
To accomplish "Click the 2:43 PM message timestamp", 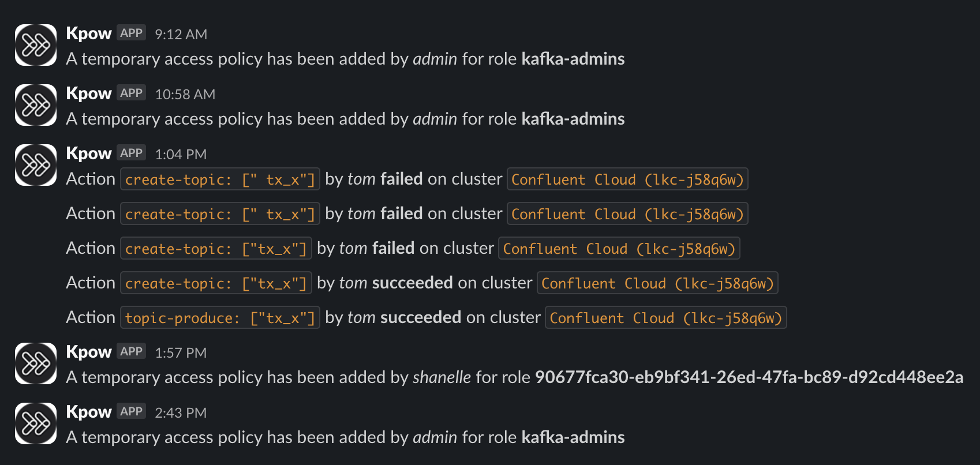I will (181, 413).
